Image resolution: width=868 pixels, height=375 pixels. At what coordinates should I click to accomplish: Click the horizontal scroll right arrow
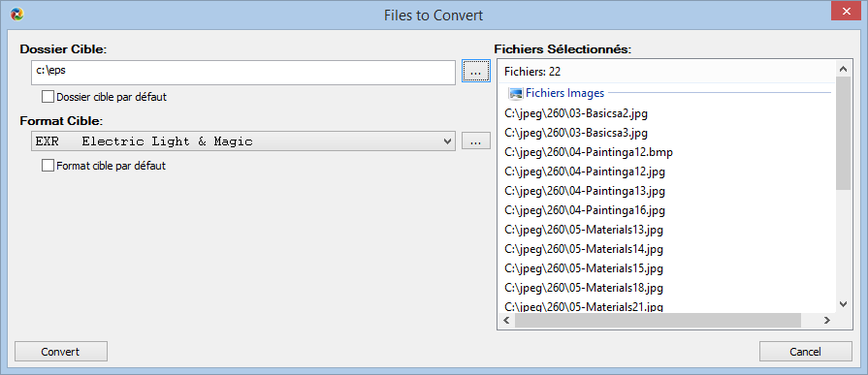[826, 320]
